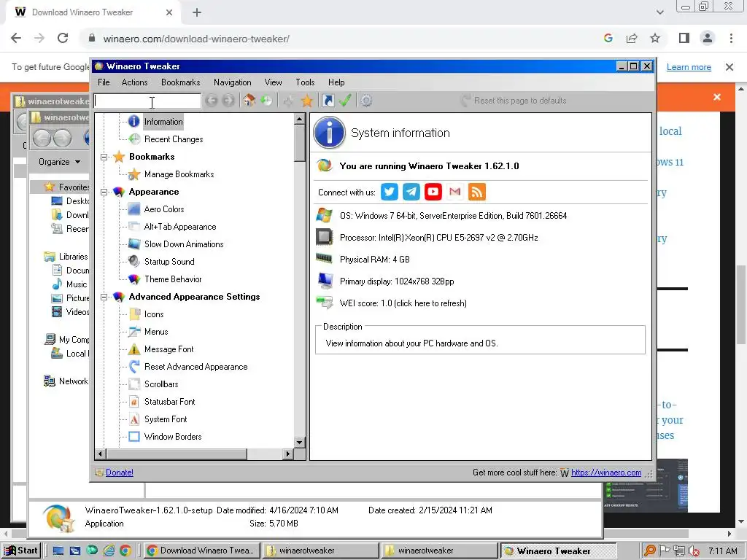Collapse the Appearance tree node
Viewport: 747px width, 560px height.
(x=104, y=192)
